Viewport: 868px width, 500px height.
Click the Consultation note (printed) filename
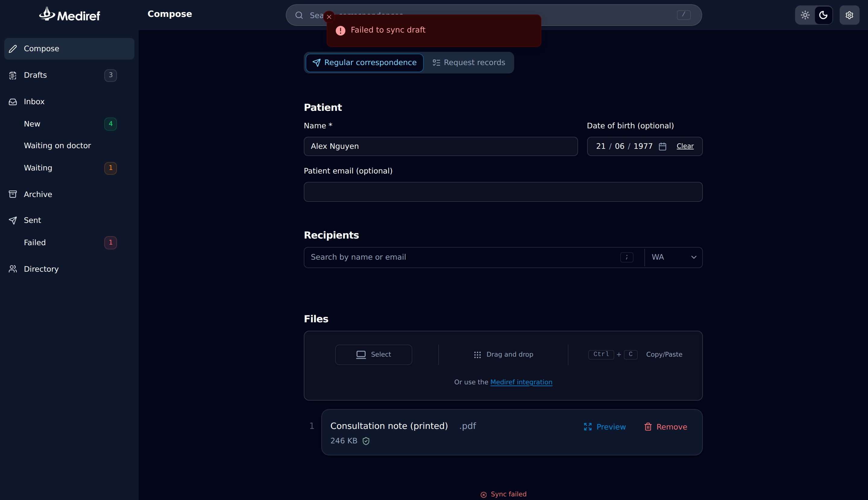click(389, 426)
